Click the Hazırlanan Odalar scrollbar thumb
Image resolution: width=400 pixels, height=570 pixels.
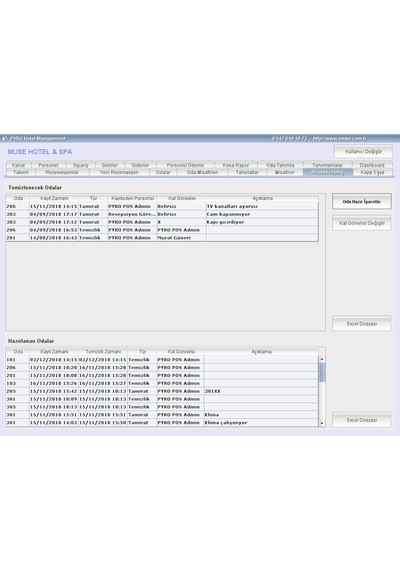322,372
